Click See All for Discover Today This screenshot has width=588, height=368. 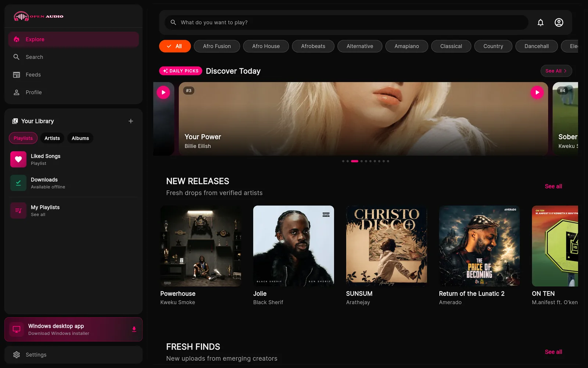click(556, 71)
